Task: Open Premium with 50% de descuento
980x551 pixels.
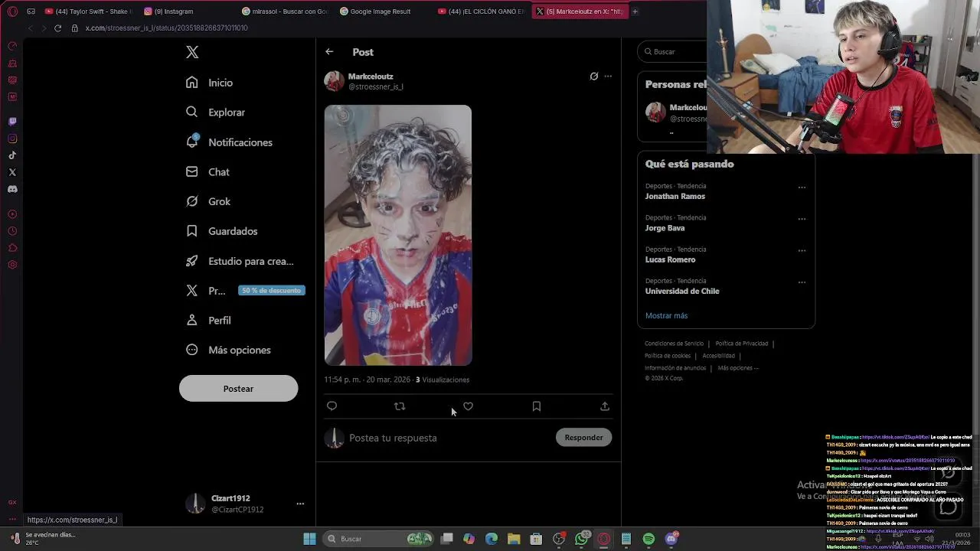Action: pyautogui.click(x=245, y=291)
